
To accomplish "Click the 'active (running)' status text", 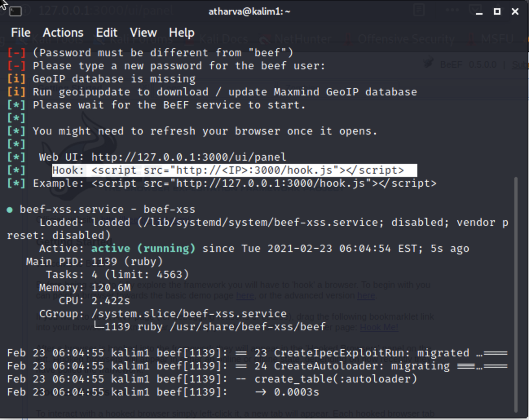I will click(x=143, y=248).
